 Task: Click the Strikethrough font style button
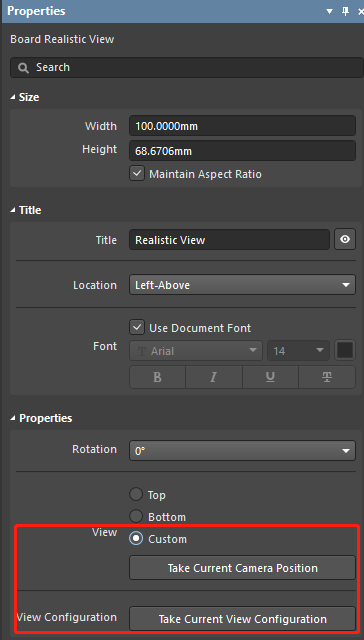click(x=327, y=377)
